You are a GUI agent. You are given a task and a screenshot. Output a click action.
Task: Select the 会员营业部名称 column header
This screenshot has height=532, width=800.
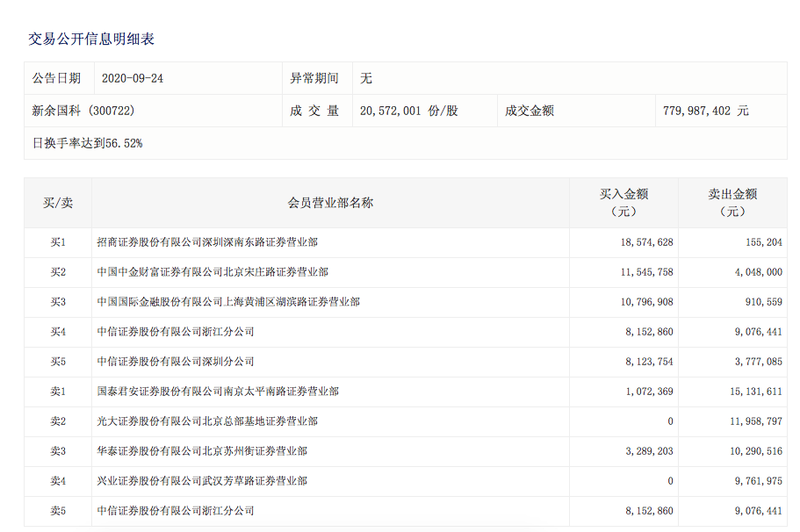click(330, 203)
